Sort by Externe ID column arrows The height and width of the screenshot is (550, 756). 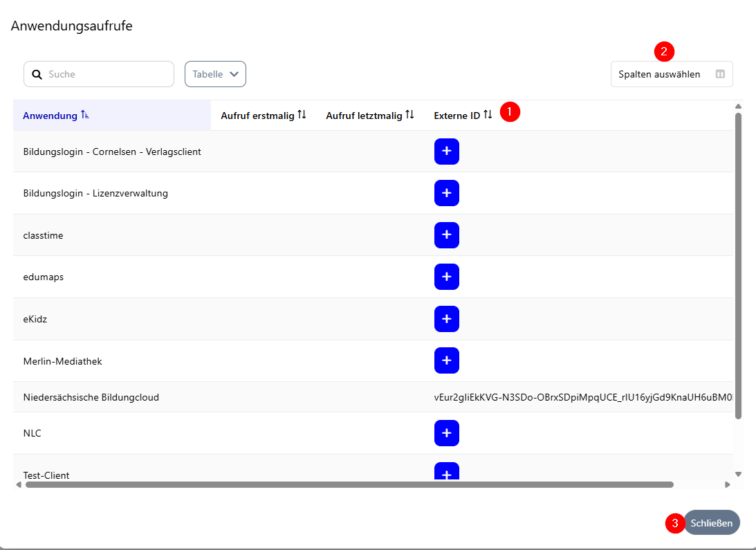[488, 115]
